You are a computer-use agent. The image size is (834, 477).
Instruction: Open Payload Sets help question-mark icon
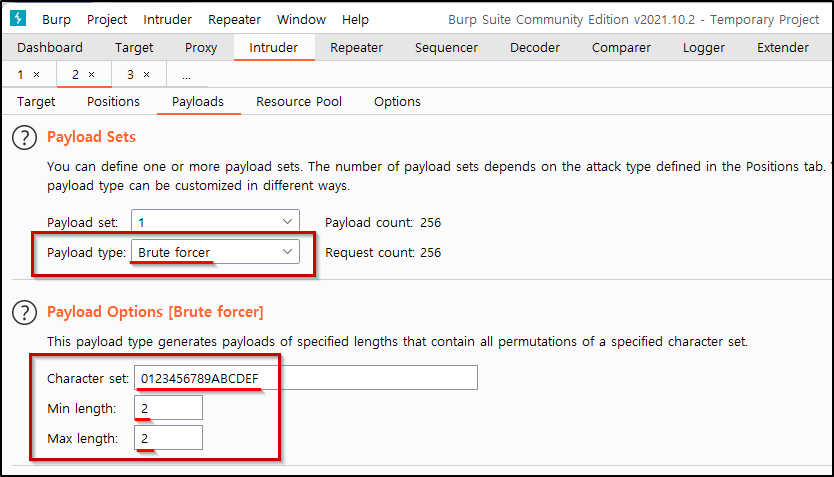pos(24,138)
